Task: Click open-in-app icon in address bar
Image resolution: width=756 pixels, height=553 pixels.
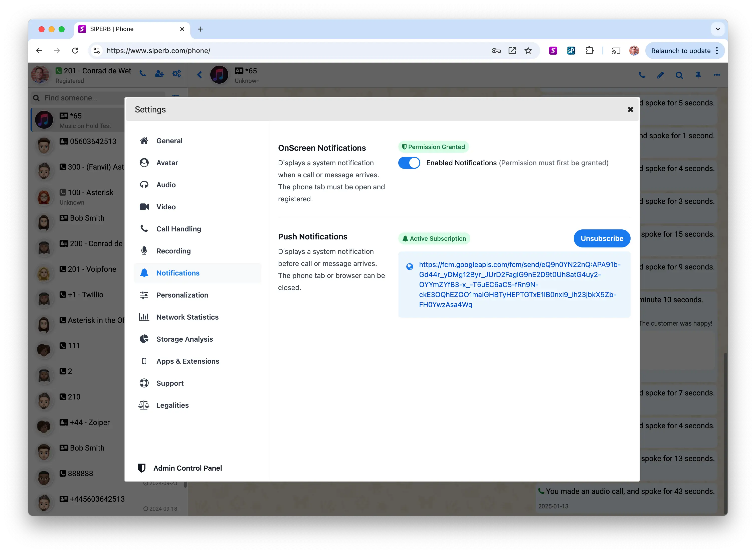Action: pos(512,51)
